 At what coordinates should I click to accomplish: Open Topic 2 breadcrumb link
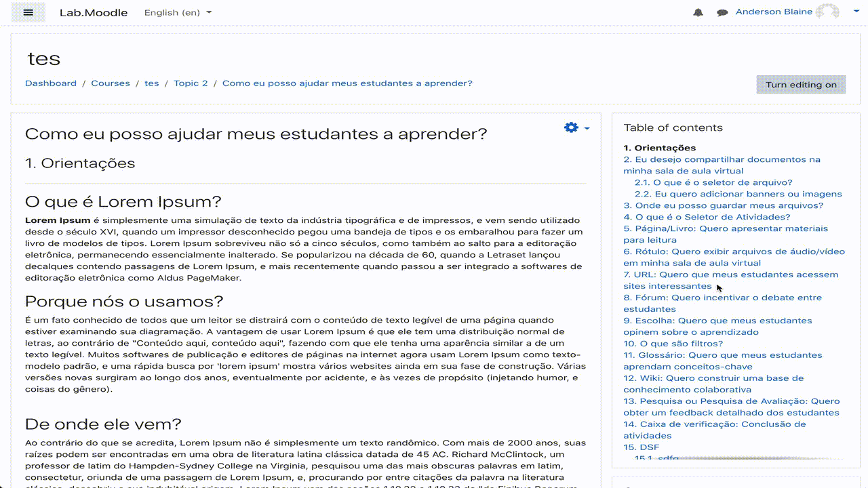(191, 83)
